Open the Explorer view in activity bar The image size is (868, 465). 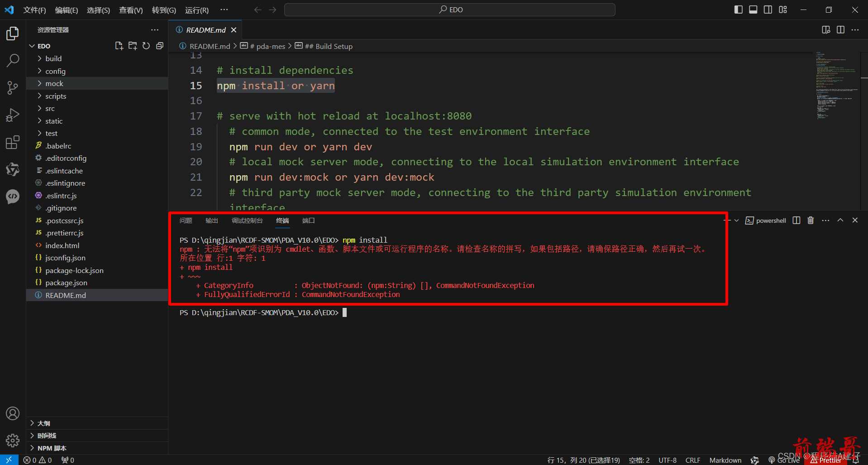click(13, 34)
